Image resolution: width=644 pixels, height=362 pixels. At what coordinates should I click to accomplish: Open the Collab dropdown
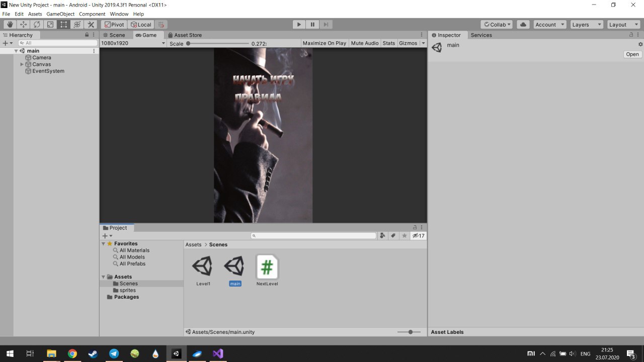click(497, 25)
